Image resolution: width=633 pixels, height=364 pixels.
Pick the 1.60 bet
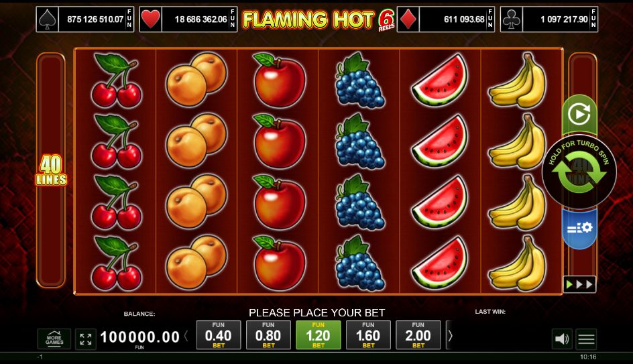368,335
